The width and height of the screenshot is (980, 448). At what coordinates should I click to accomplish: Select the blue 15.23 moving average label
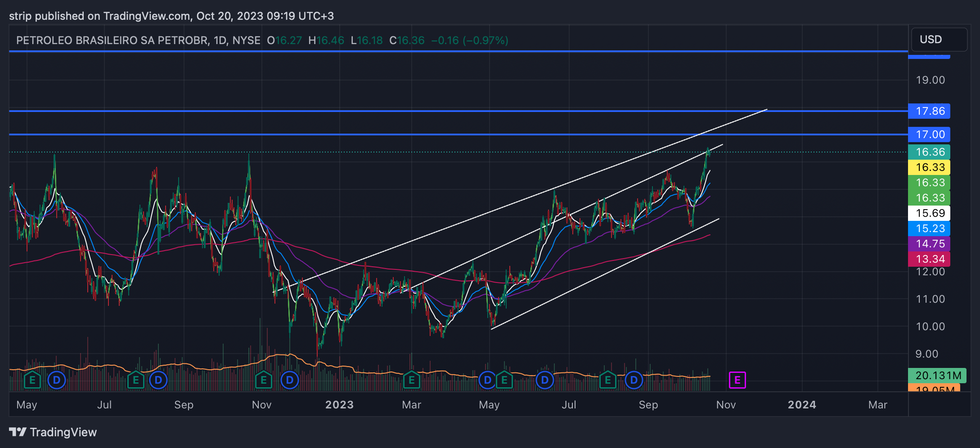coord(929,228)
